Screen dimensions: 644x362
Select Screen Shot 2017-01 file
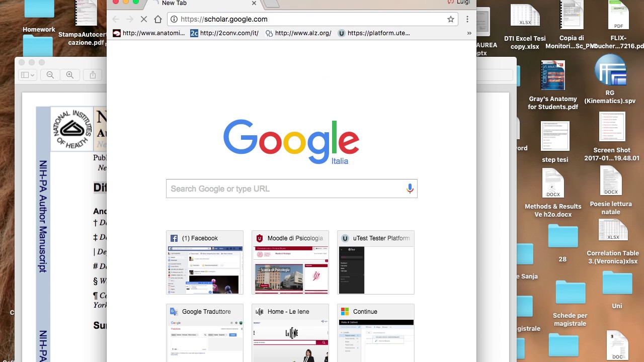(x=612, y=137)
